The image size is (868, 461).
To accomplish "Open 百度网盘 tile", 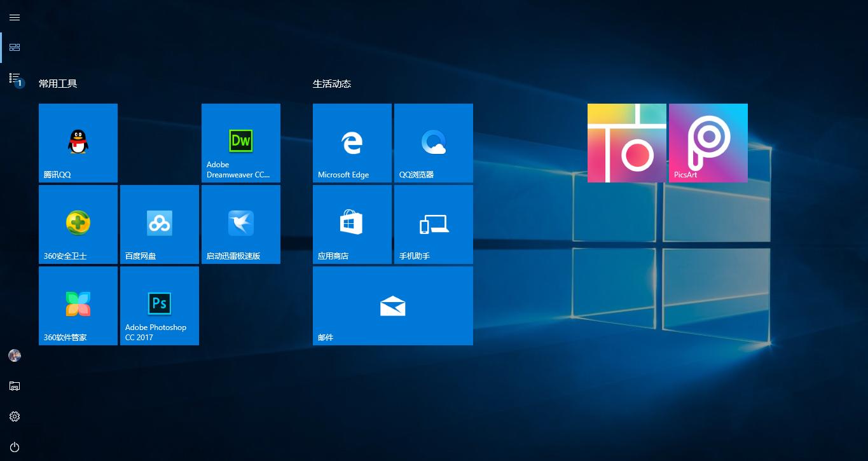I will point(160,224).
